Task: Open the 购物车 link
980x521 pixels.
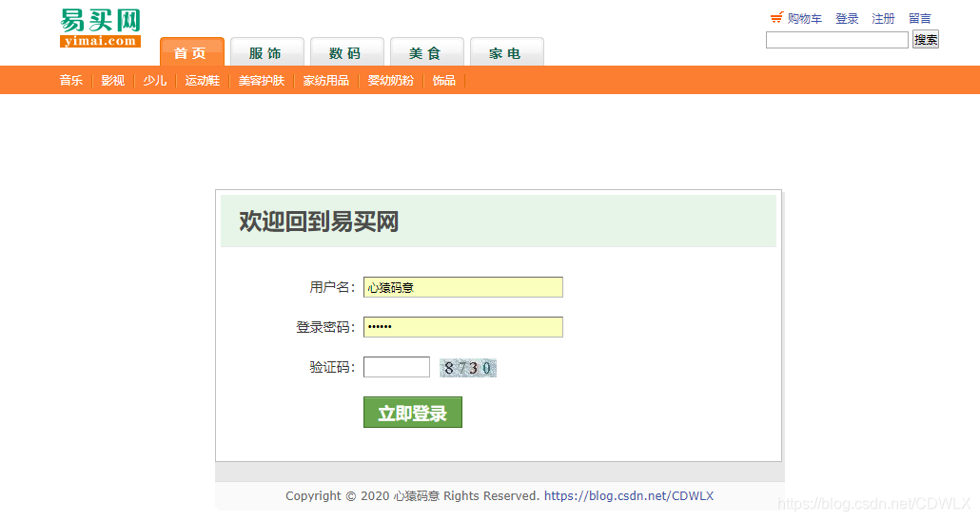Action: [x=804, y=19]
